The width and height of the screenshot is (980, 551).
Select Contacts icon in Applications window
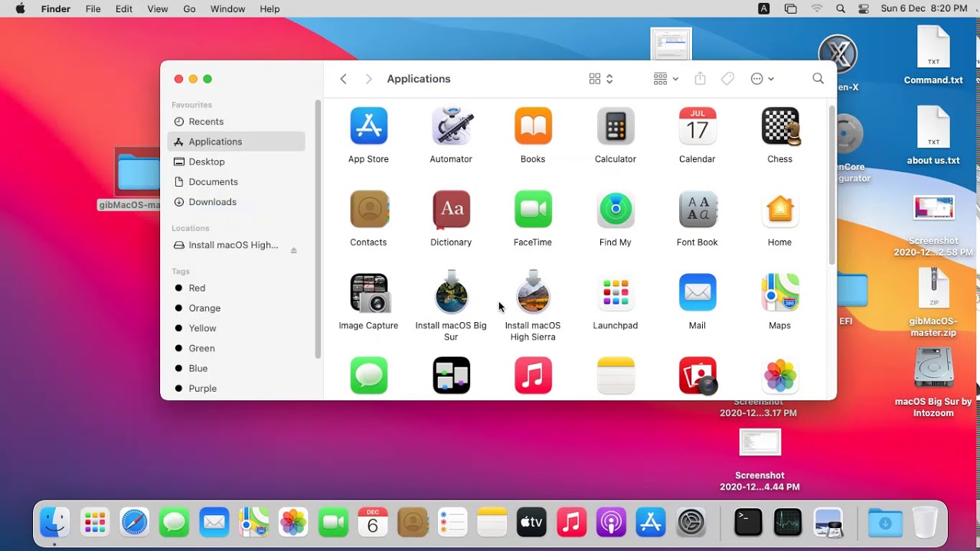click(369, 210)
